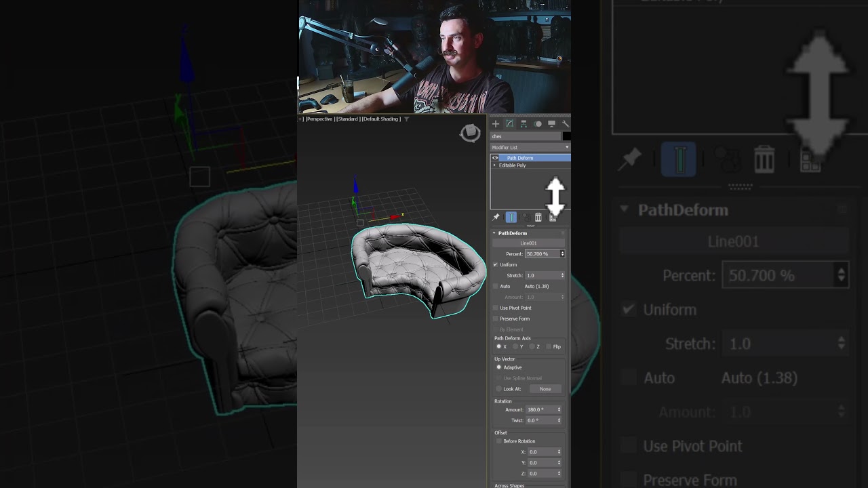Click Offset Z spinner arrows
868x488 pixels.
559,473
